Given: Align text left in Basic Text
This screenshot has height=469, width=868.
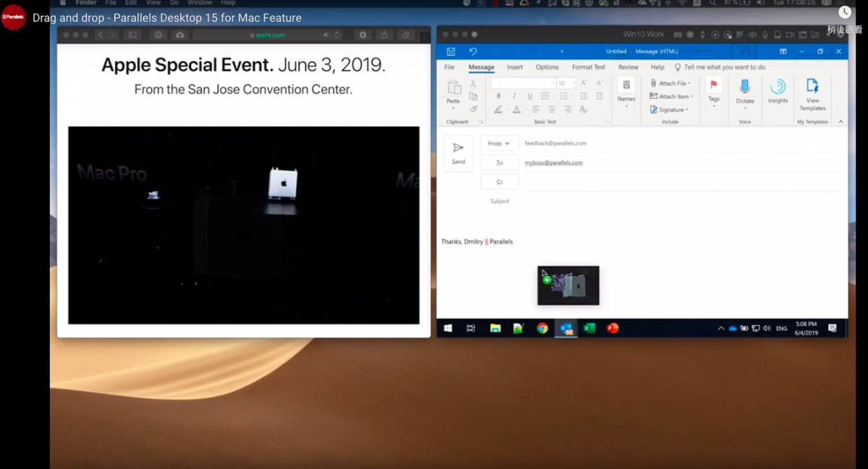Looking at the screenshot, I should [536, 110].
